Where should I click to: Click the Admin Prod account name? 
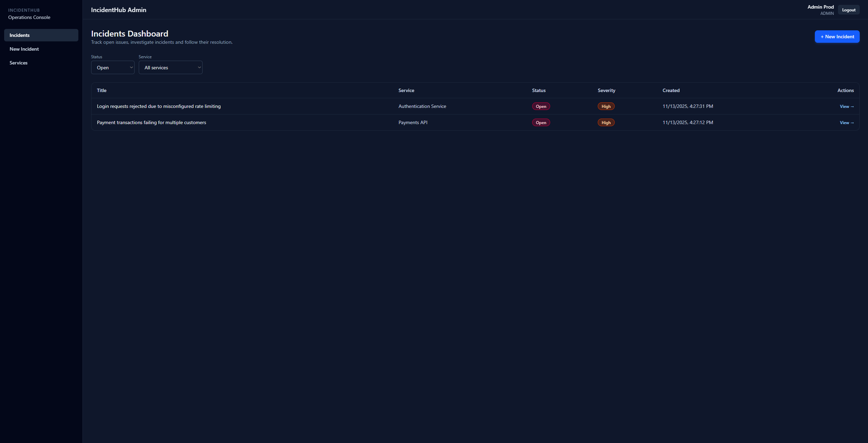point(820,7)
